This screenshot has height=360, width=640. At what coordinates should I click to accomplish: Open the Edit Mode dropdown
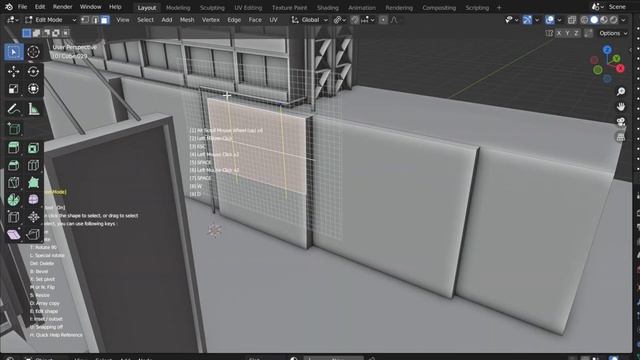[51, 20]
